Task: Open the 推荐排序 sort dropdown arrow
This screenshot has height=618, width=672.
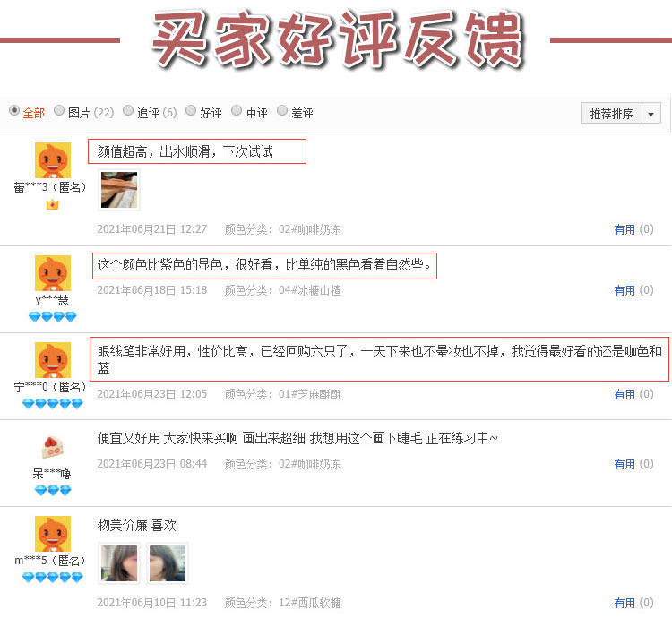Action: click(x=651, y=114)
